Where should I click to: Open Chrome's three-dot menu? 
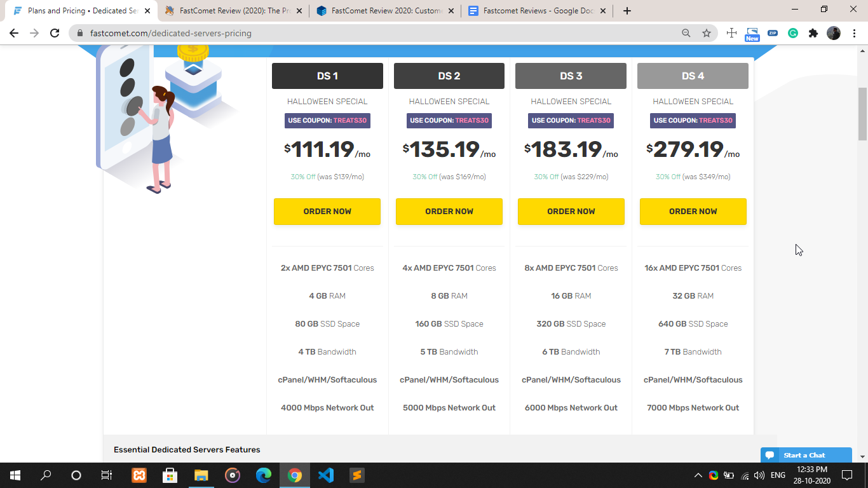(x=854, y=33)
